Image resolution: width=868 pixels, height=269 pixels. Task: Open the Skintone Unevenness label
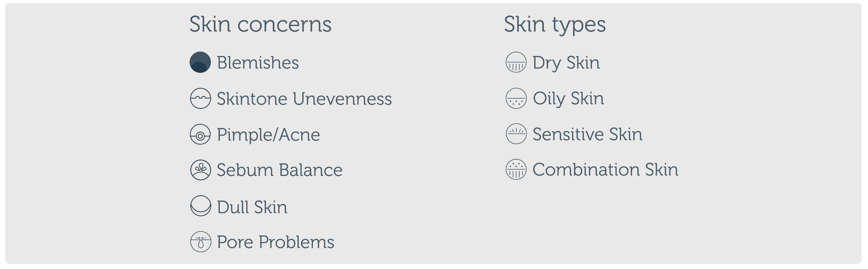(x=304, y=99)
